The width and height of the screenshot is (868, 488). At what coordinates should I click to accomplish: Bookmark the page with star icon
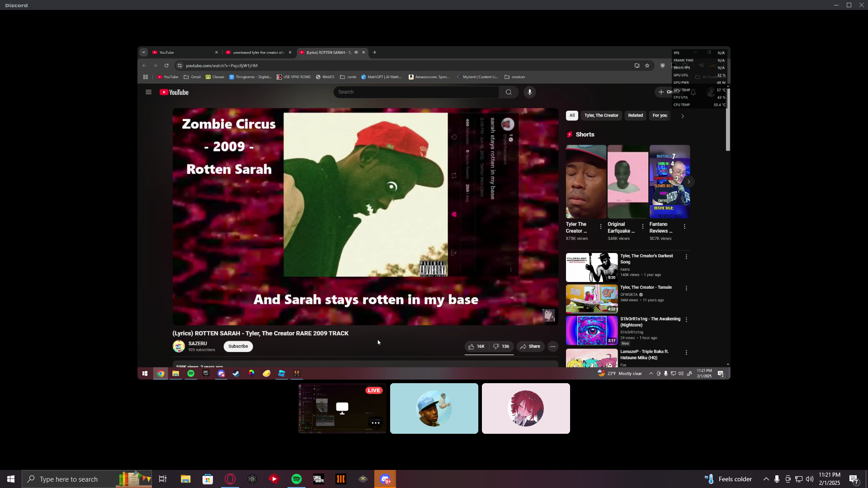[647, 66]
